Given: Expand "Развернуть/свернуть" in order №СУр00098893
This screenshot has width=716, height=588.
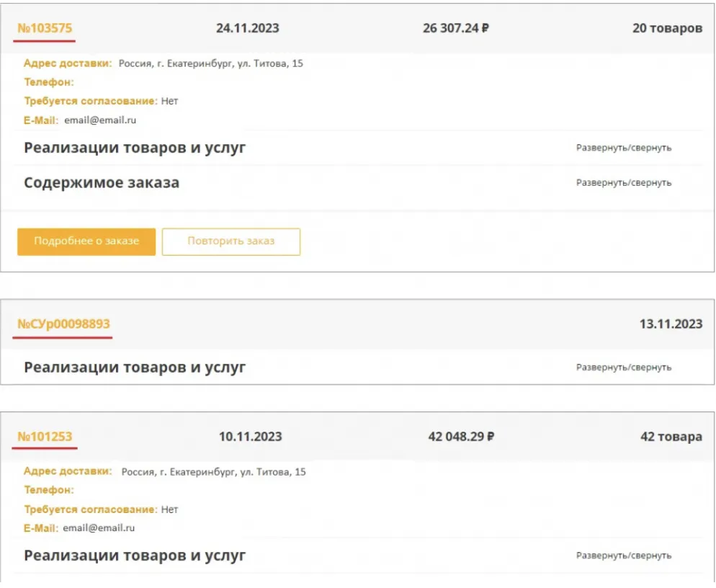Looking at the screenshot, I should [624, 367].
